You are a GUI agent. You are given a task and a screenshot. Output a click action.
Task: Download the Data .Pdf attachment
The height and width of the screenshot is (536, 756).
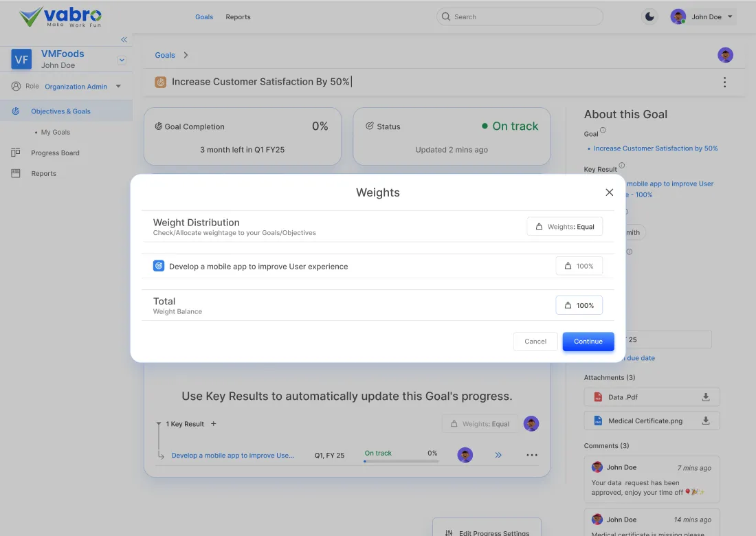point(705,397)
